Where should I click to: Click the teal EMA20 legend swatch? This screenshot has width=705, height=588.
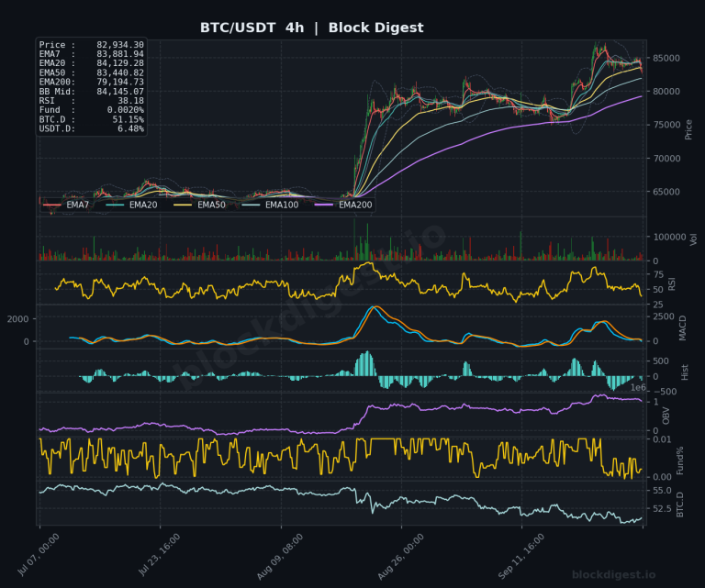tap(115, 205)
